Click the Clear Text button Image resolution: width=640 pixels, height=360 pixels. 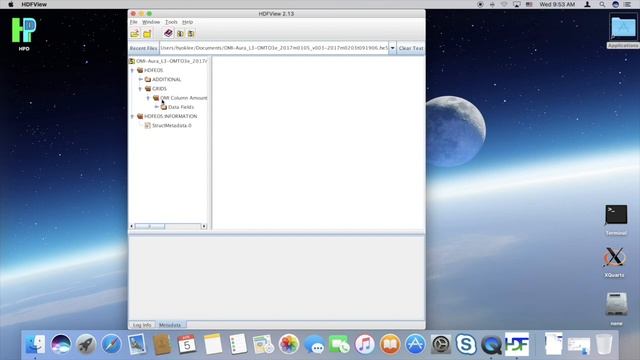click(411, 48)
